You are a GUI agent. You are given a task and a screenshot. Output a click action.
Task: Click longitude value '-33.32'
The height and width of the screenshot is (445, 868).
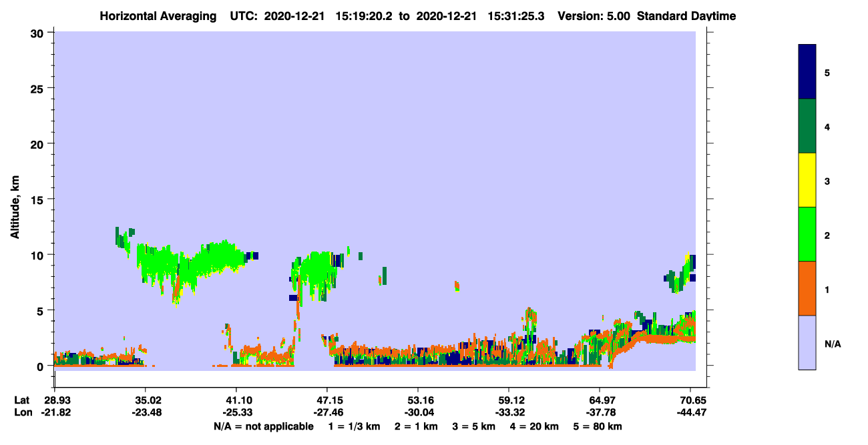click(509, 412)
